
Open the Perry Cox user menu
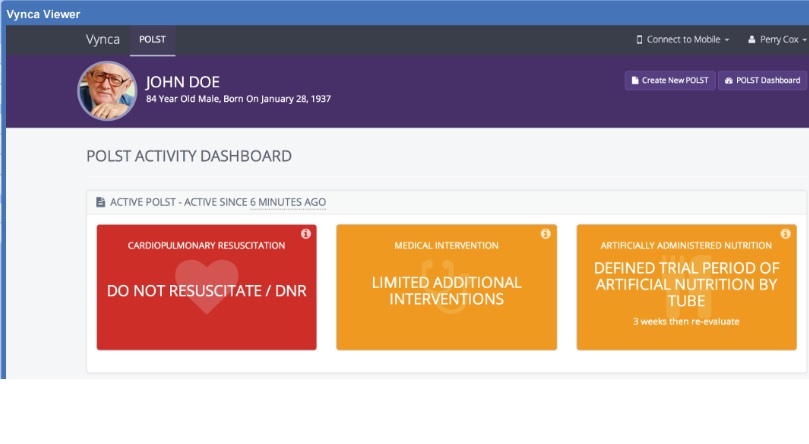click(x=777, y=40)
